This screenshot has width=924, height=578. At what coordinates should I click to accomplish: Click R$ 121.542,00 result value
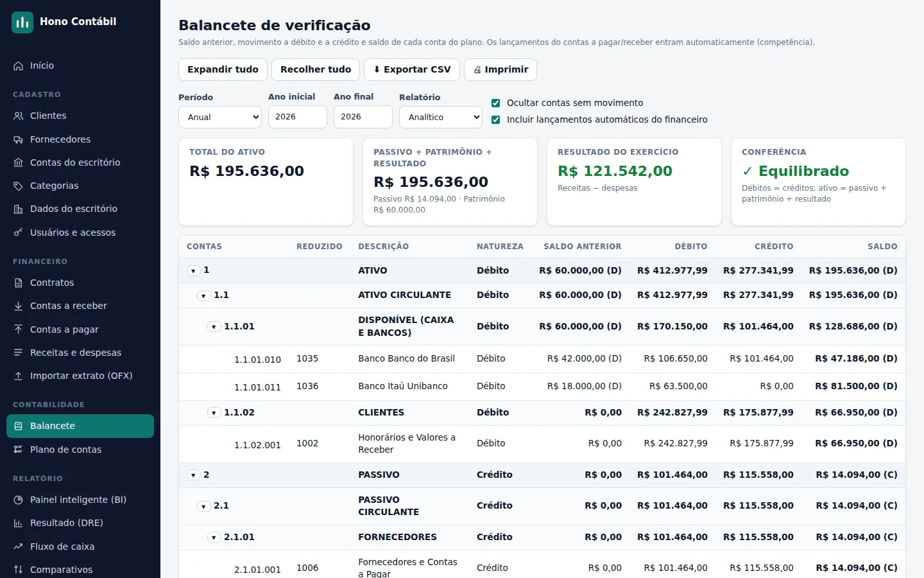pos(615,171)
